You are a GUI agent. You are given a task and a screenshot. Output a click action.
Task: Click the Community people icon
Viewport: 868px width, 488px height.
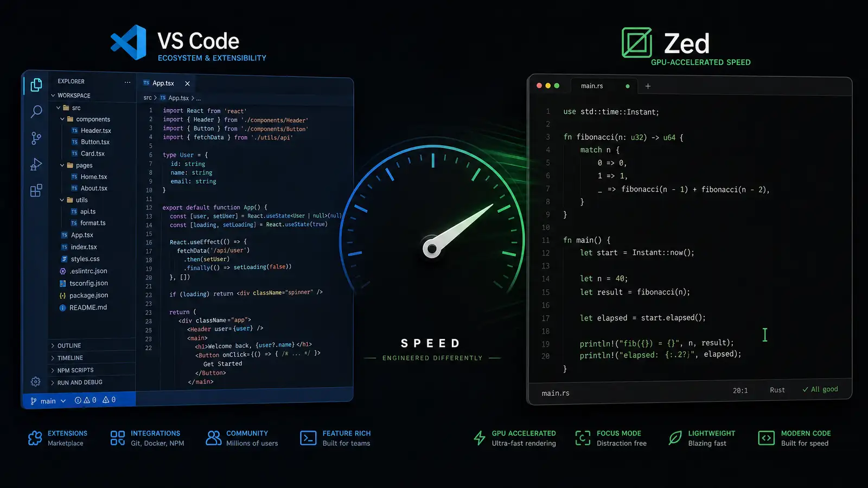(x=214, y=438)
